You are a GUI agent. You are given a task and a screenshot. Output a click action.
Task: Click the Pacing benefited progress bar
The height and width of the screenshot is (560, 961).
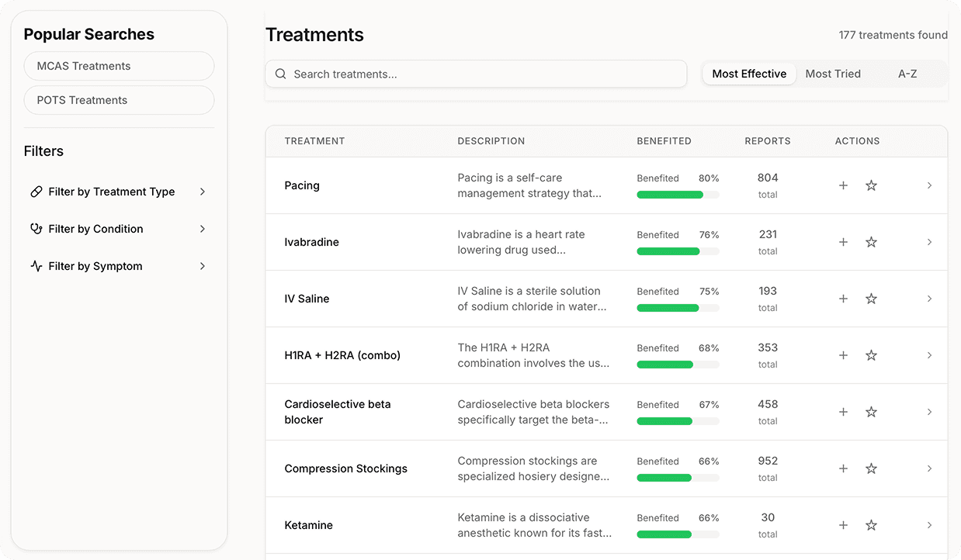click(x=678, y=195)
